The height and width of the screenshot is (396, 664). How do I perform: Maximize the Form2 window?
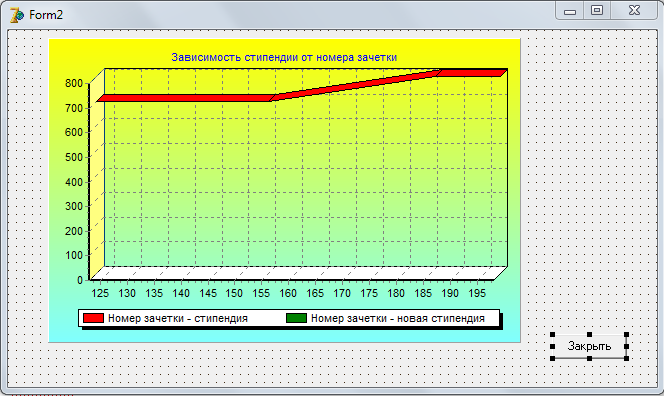tap(597, 11)
